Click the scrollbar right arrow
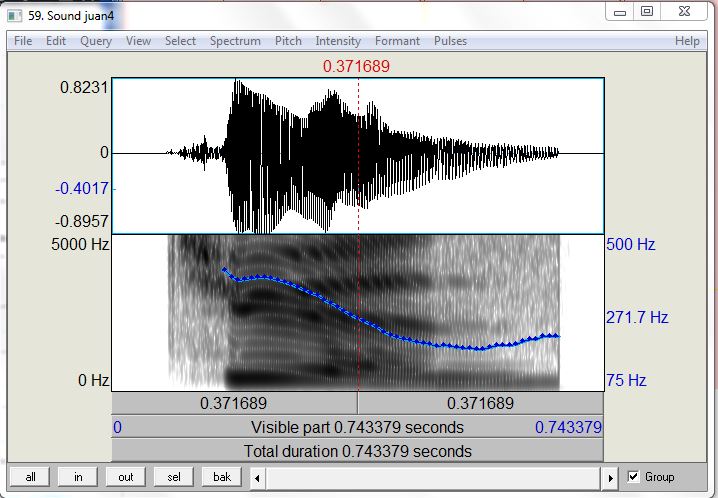Viewport: 718px width, 498px height. tap(610, 478)
